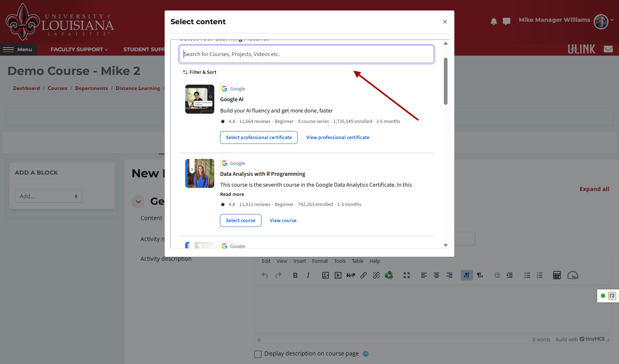Click View professional certificate link
619x364 pixels.
point(338,137)
